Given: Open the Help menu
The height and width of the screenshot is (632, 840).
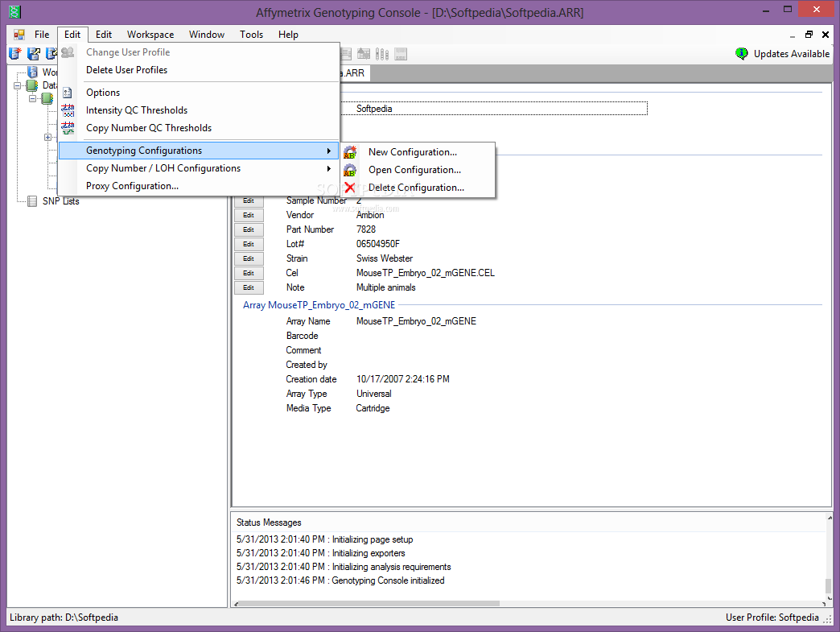Looking at the screenshot, I should point(288,35).
